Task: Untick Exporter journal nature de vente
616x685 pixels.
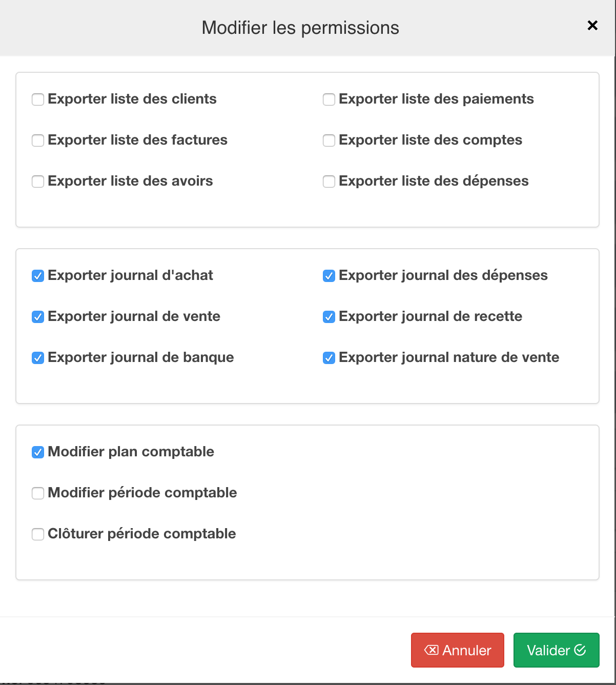Action: point(329,358)
